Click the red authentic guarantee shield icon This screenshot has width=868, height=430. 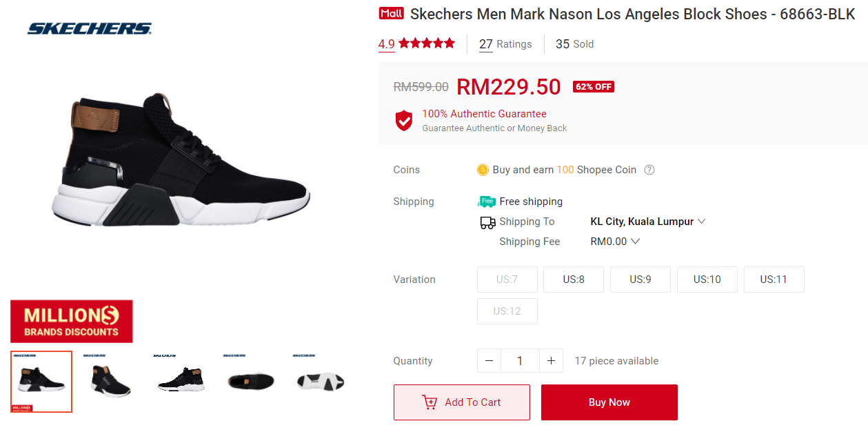click(x=403, y=120)
